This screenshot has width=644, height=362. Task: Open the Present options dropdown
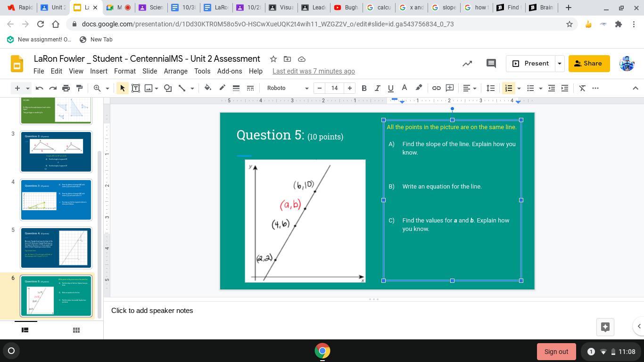[560, 64]
